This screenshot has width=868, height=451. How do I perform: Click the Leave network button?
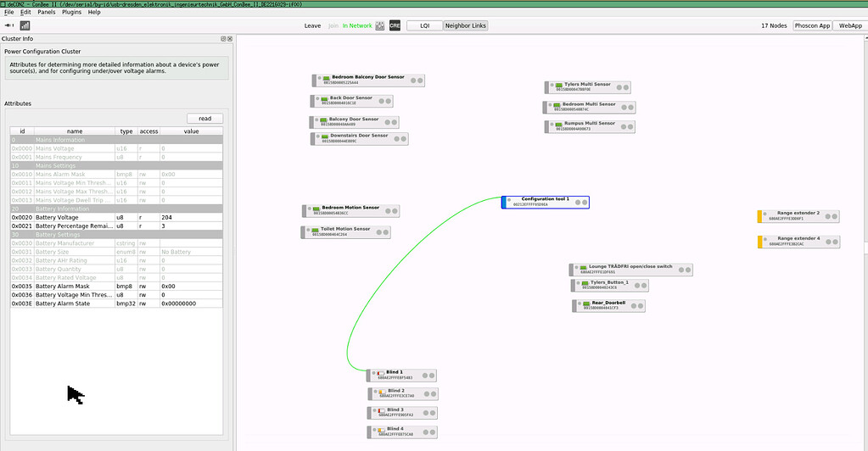[x=312, y=25]
